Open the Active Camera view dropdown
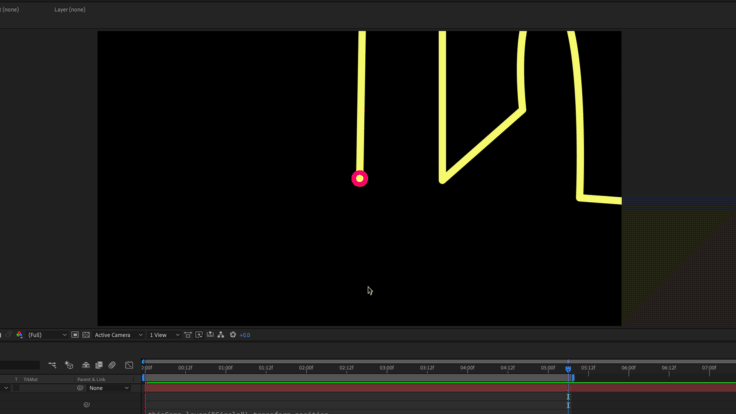Screen dimensions: 736x414 click(x=118, y=335)
